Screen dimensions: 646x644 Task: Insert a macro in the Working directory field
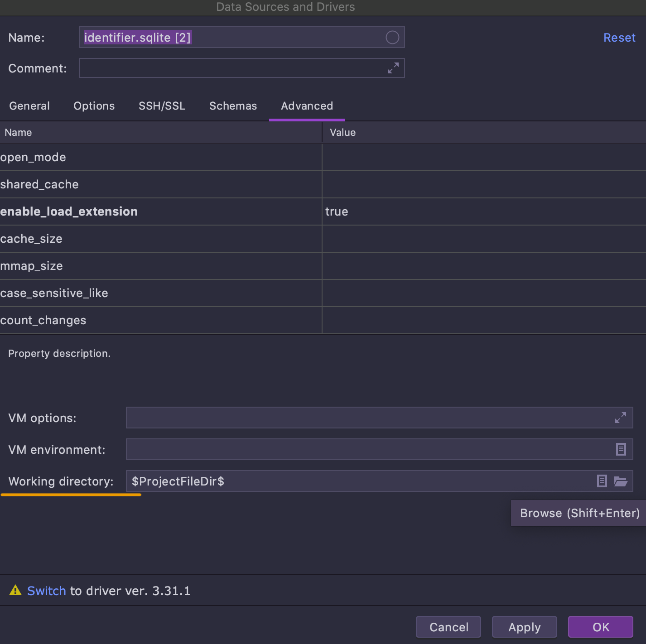602,481
